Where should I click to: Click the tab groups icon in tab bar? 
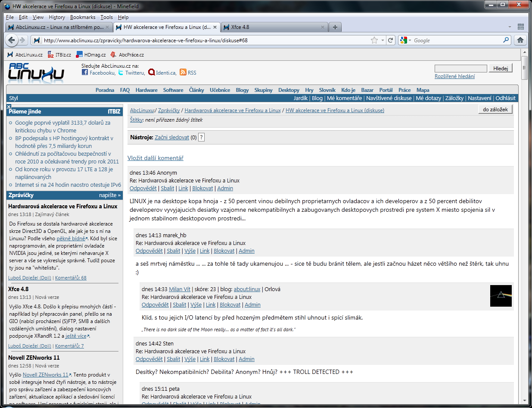tap(520, 27)
